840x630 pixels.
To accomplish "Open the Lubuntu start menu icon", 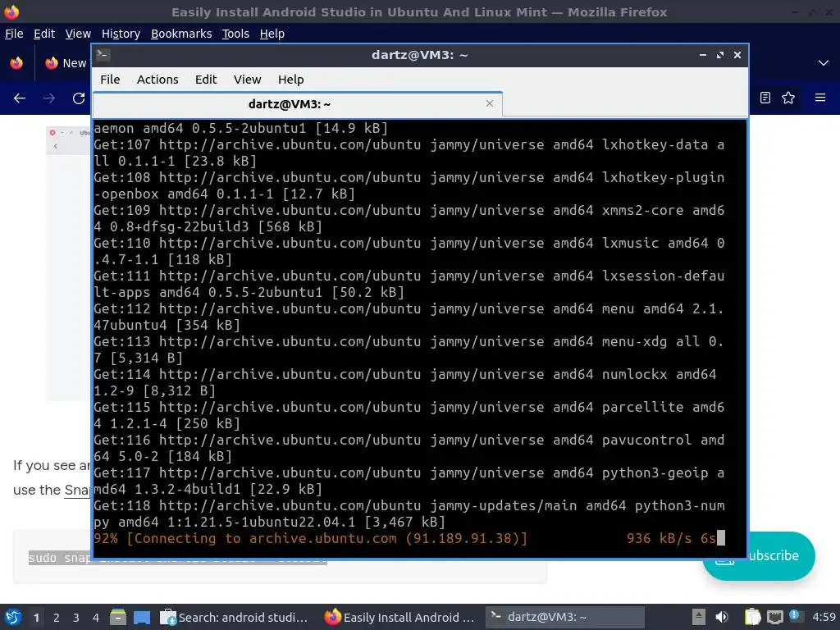I will click(13, 617).
